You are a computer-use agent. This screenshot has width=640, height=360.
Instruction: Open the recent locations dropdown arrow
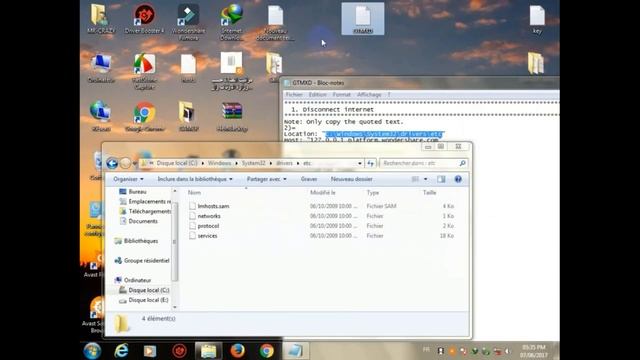tap(135, 164)
